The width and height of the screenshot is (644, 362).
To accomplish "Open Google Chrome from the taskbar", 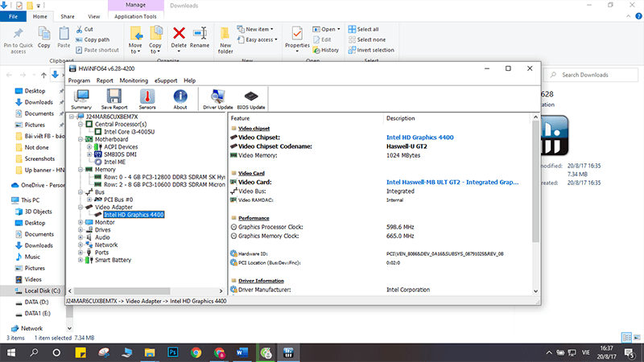I will (196, 352).
